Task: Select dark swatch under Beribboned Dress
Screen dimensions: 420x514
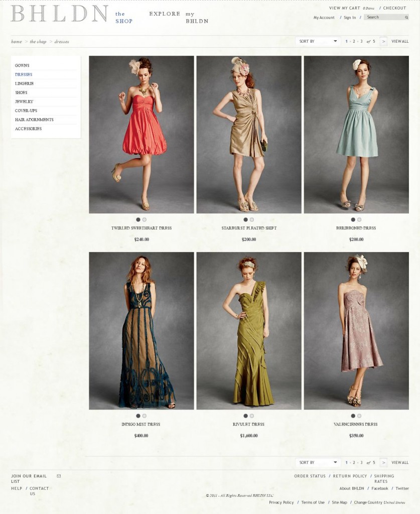Action: pos(353,220)
